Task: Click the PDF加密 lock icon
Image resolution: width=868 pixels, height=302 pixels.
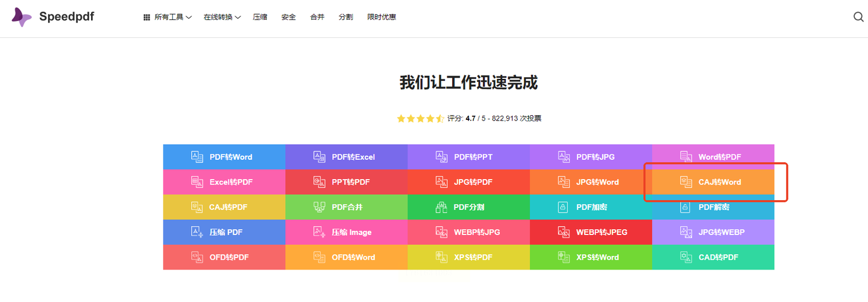Action: click(x=564, y=207)
